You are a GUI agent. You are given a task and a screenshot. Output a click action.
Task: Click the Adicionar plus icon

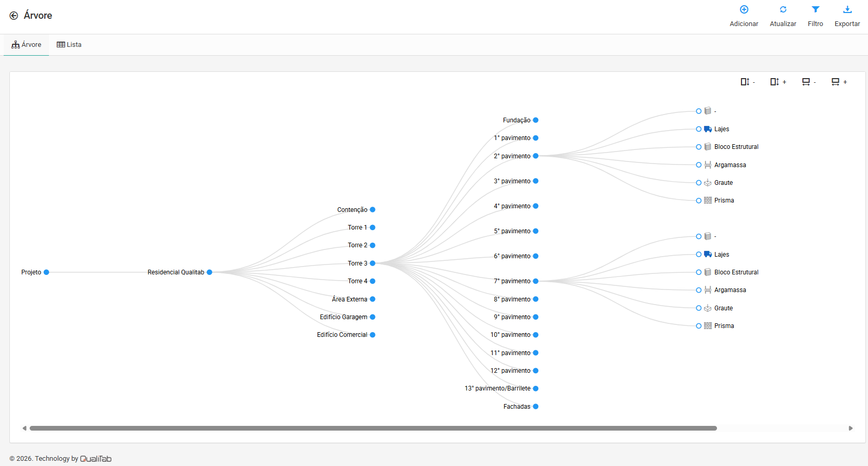(x=744, y=9)
